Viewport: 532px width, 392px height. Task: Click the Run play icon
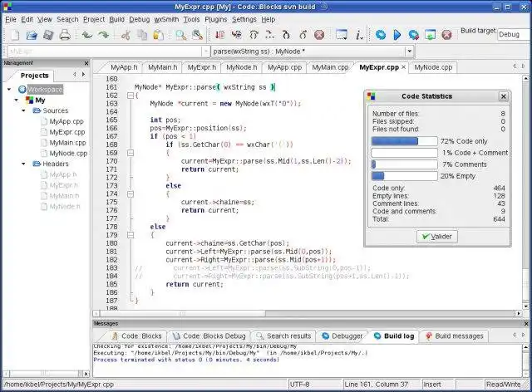(x=397, y=35)
